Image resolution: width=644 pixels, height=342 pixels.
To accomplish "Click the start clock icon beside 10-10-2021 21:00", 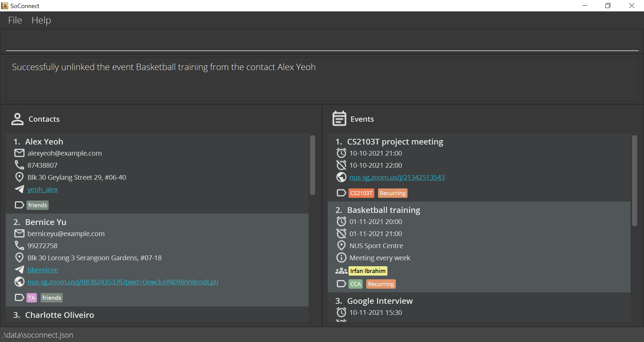I will click(x=341, y=153).
